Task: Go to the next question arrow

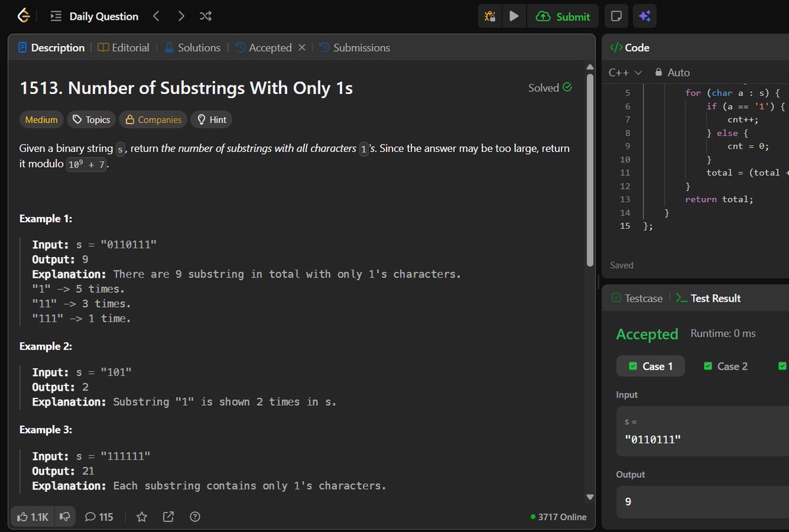Action: [181, 16]
